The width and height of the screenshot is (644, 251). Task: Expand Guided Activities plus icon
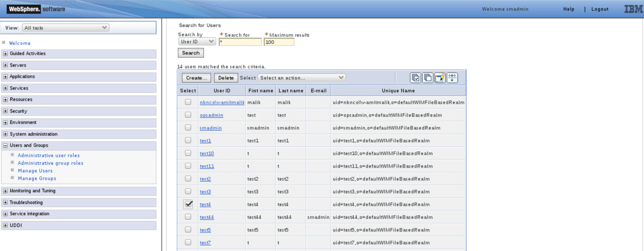point(5,54)
